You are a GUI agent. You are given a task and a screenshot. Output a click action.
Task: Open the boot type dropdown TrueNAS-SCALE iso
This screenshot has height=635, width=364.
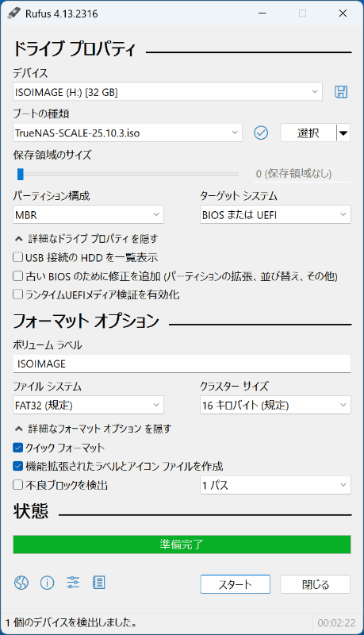[x=128, y=133]
